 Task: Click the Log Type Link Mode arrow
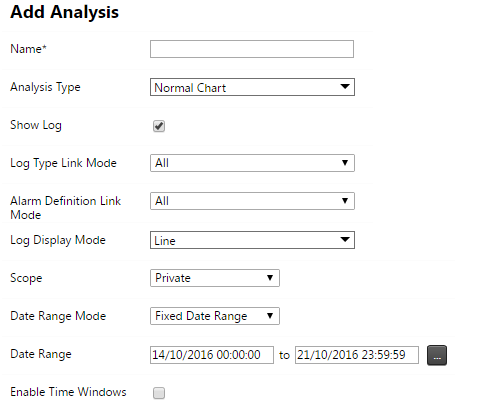pyautogui.click(x=345, y=163)
